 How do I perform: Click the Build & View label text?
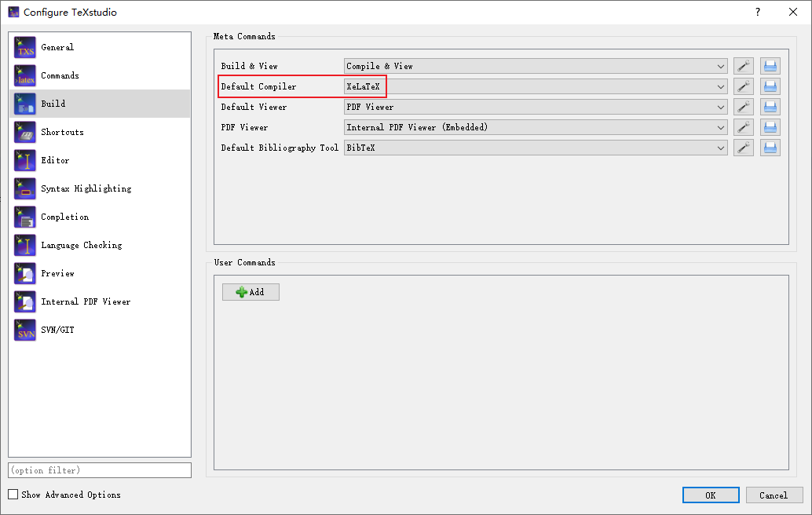coord(249,66)
